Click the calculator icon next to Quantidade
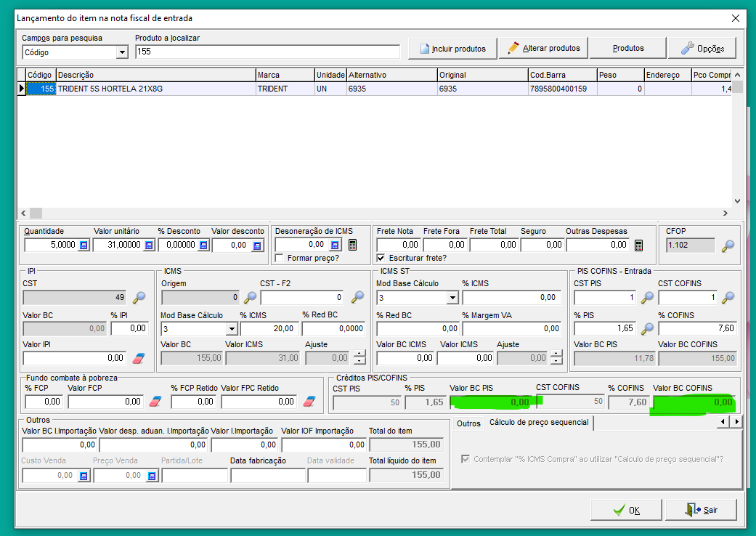756x536 pixels. (84, 245)
